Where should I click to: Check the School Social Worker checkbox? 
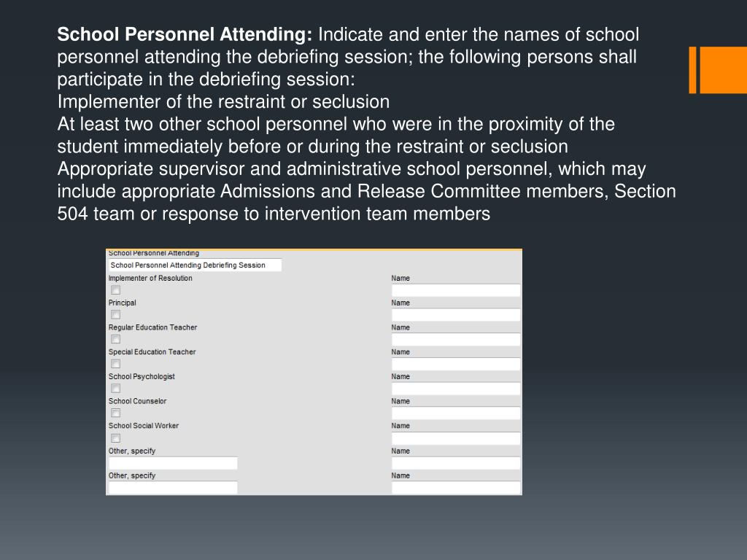click(x=115, y=438)
